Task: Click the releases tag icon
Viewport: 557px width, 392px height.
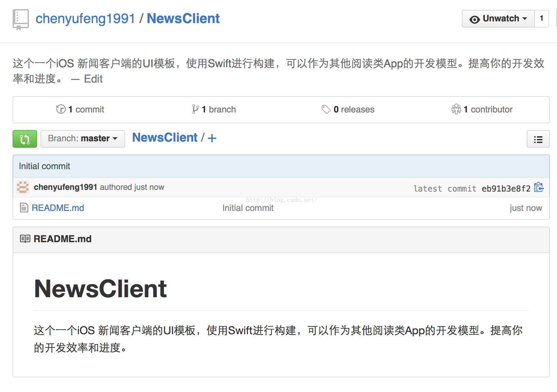Action: (x=326, y=109)
